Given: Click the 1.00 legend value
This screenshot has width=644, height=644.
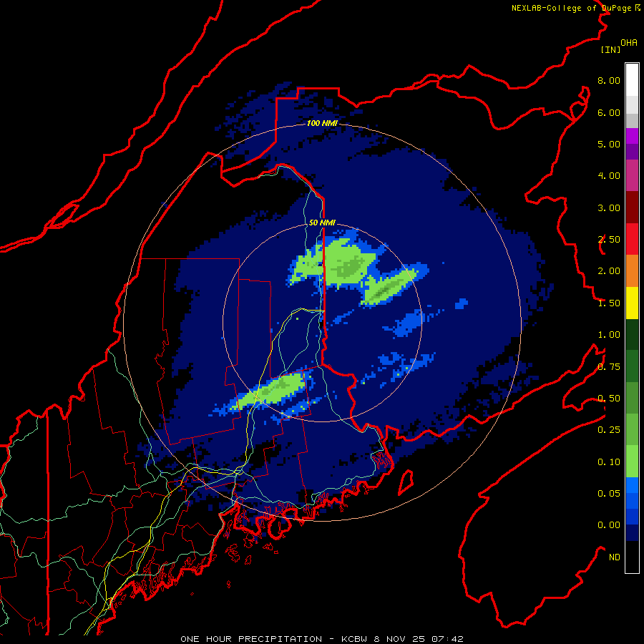Looking at the screenshot, I should 609,335.
